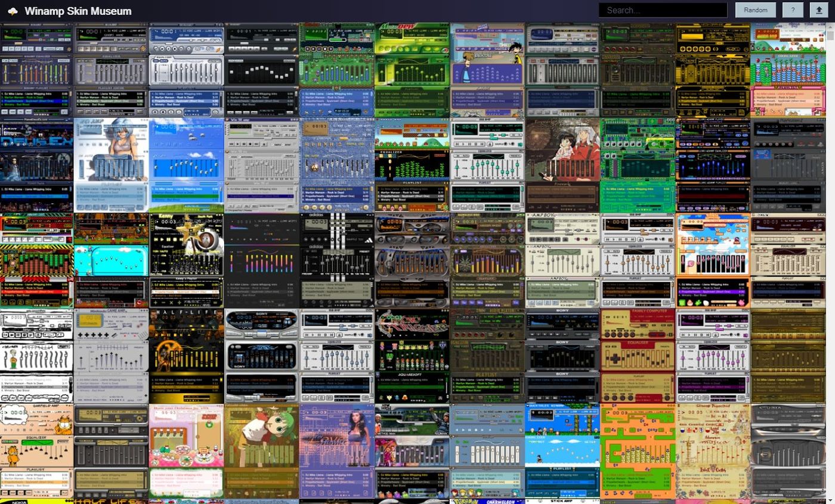
Task: Open the PlayStation 2 dark gray skin
Action: coord(788,165)
